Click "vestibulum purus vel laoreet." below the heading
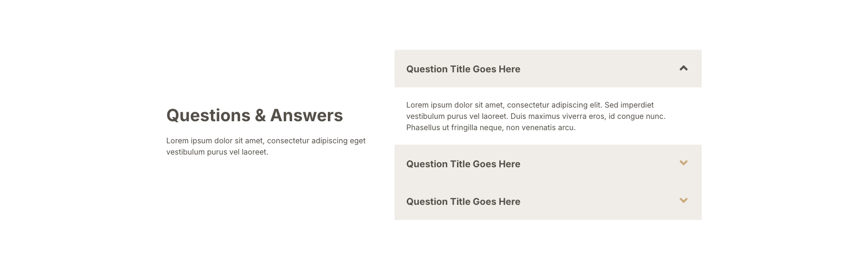This screenshot has height=265, width=868. pyautogui.click(x=217, y=152)
